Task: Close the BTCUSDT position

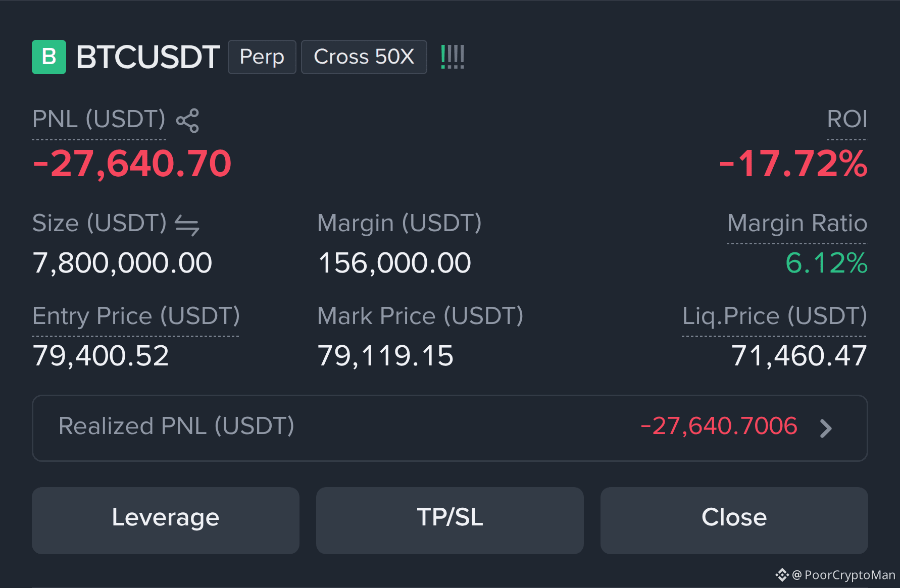Action: 734,520
